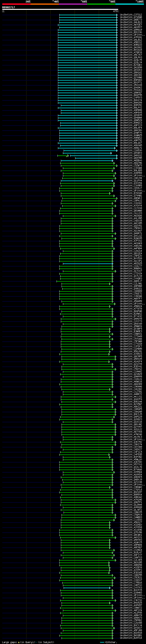
Task: Click the white query sequence bar
Action: pos(60,10)
